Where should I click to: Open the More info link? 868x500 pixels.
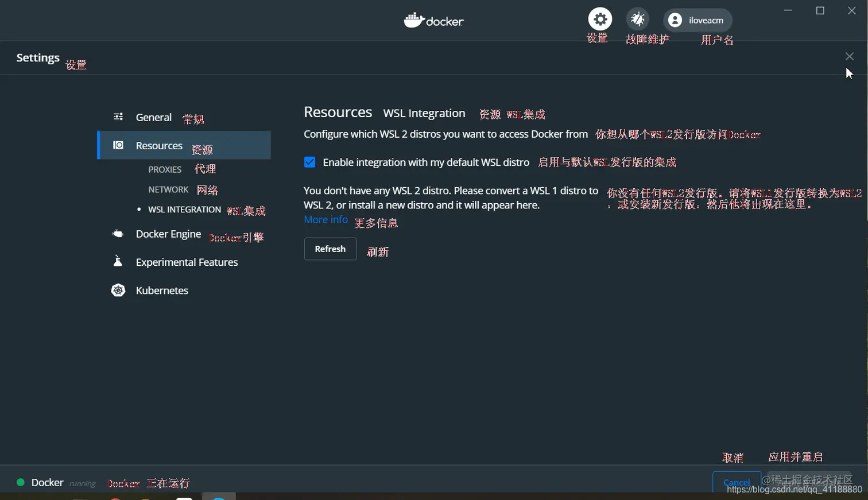click(x=325, y=219)
